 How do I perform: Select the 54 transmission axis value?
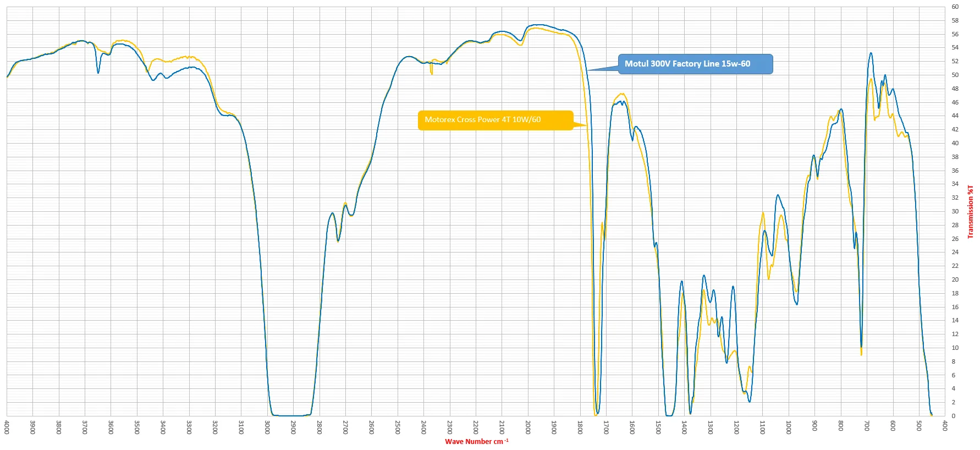coord(955,48)
